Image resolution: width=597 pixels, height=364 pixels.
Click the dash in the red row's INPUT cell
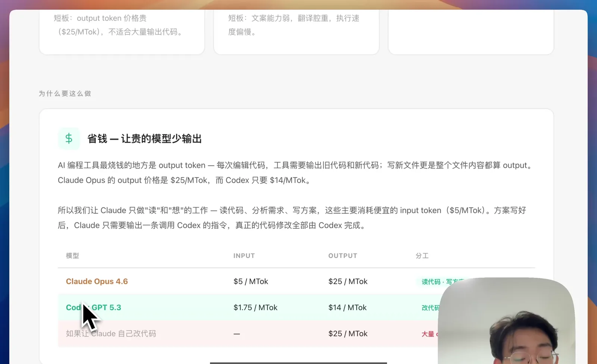[x=237, y=334]
